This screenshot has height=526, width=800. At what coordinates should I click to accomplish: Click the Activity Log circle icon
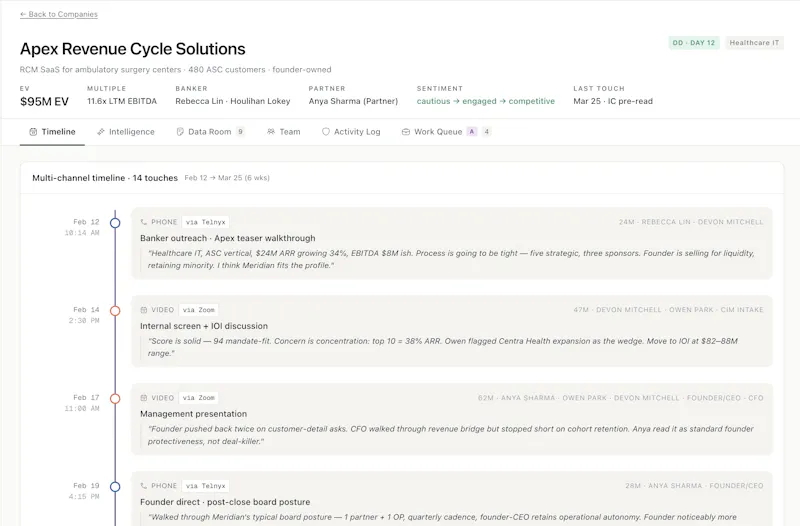[326, 132]
